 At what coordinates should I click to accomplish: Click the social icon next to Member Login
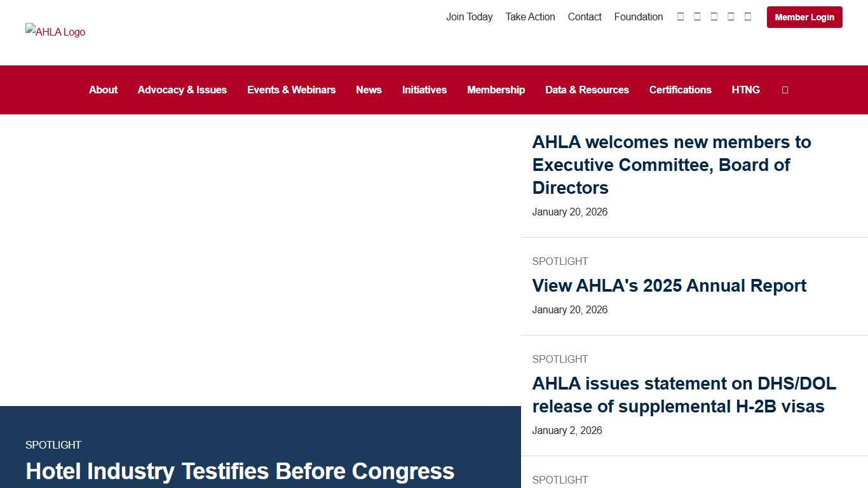748,17
